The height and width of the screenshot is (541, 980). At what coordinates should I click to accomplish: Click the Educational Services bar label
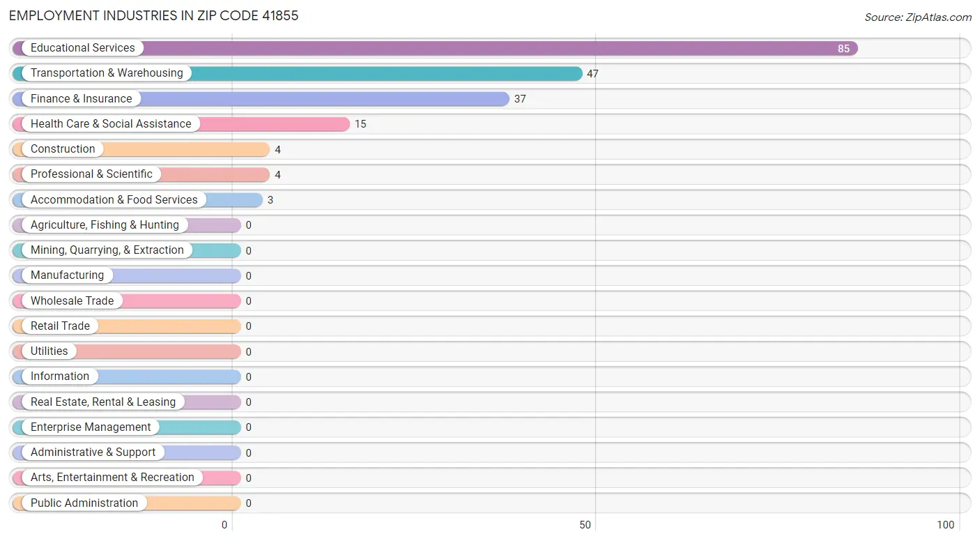coord(82,48)
